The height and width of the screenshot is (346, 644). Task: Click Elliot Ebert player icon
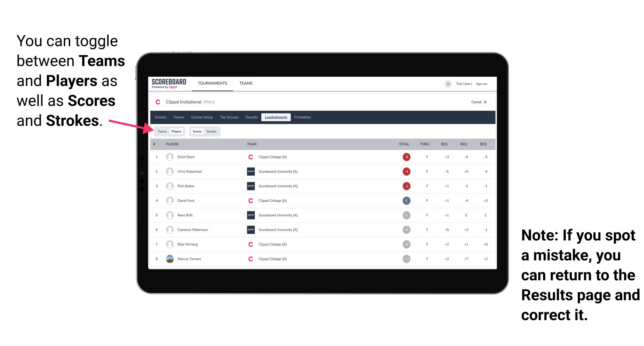pyautogui.click(x=168, y=157)
